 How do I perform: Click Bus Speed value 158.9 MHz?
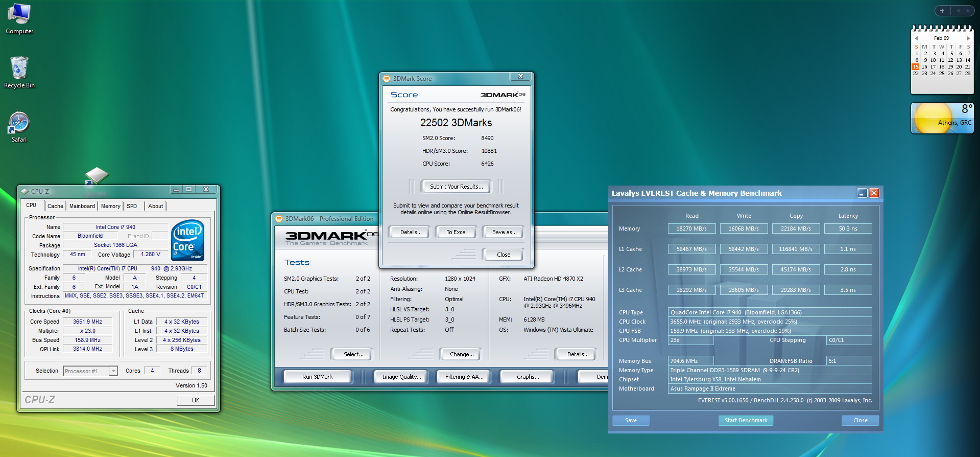click(x=87, y=340)
